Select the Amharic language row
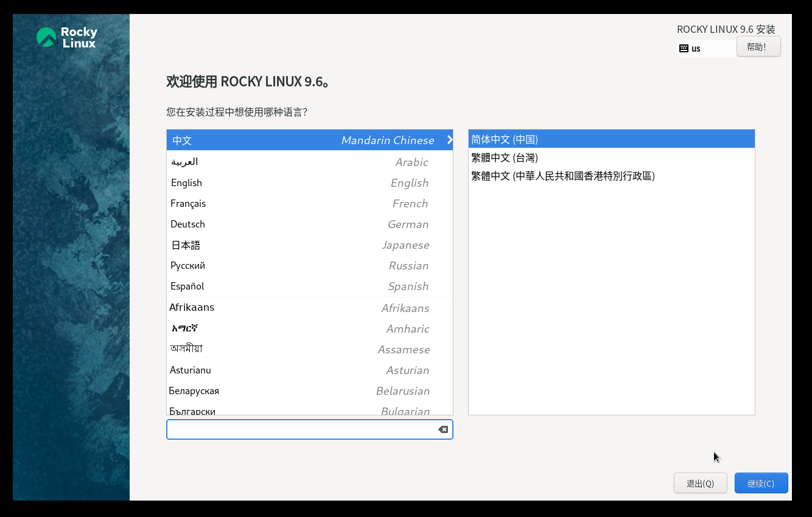 310,328
